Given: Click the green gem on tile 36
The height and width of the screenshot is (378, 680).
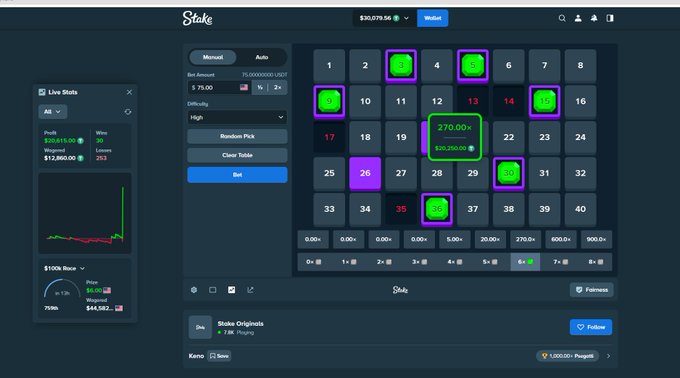Looking at the screenshot, I should coord(437,209).
